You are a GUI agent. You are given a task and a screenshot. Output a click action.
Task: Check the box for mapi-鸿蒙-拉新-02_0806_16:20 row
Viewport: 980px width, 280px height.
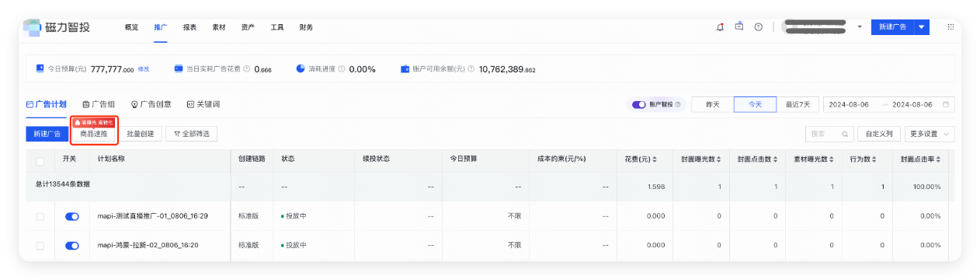point(40,245)
